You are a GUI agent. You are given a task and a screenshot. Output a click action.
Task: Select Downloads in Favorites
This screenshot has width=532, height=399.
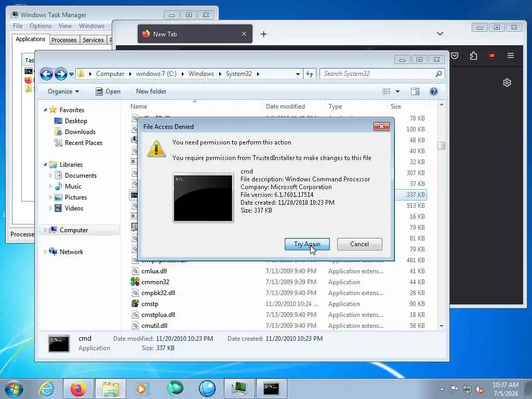click(x=80, y=131)
